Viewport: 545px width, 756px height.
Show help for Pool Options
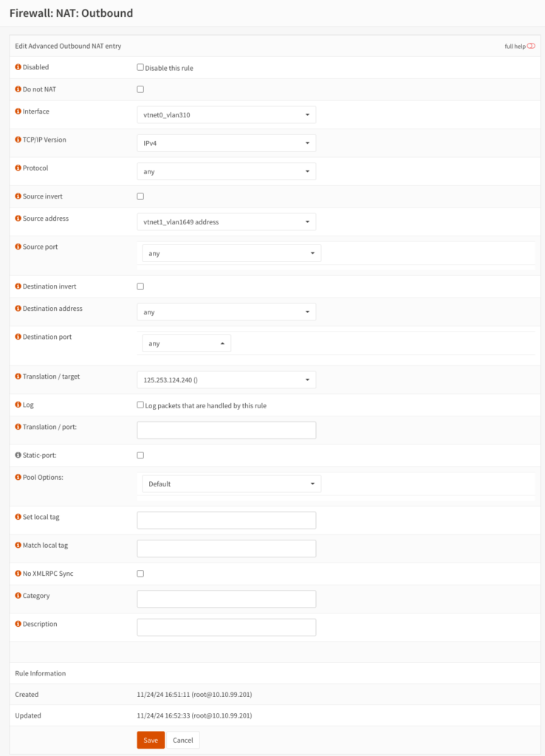click(x=18, y=478)
